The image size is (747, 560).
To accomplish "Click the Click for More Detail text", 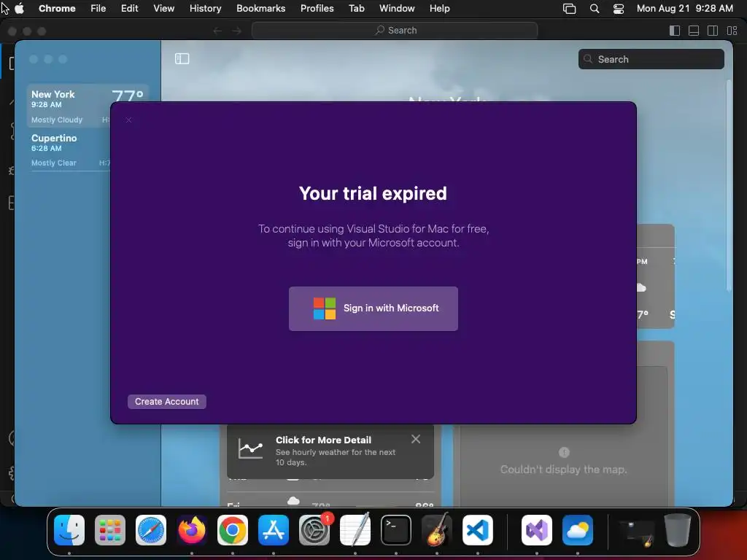I will click(x=323, y=440).
